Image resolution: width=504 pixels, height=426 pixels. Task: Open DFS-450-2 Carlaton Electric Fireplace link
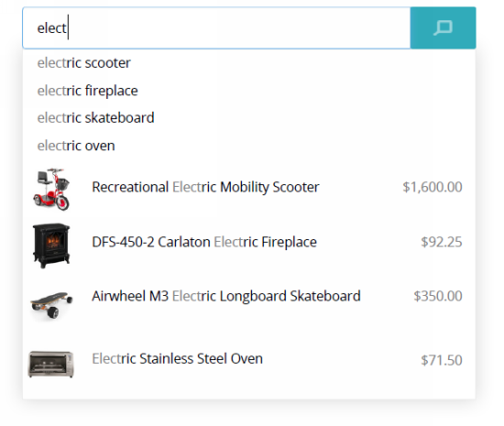(204, 242)
